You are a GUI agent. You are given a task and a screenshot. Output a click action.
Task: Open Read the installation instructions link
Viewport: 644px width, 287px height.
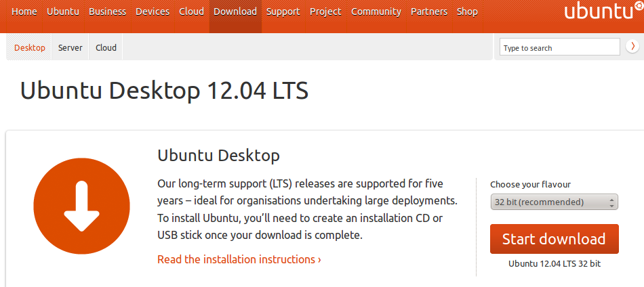tap(239, 259)
